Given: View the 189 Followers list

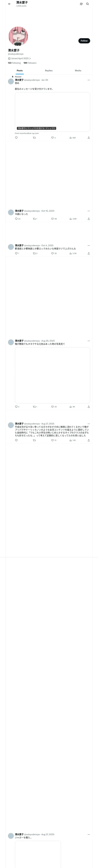Looking at the screenshot, I should click(30, 63).
